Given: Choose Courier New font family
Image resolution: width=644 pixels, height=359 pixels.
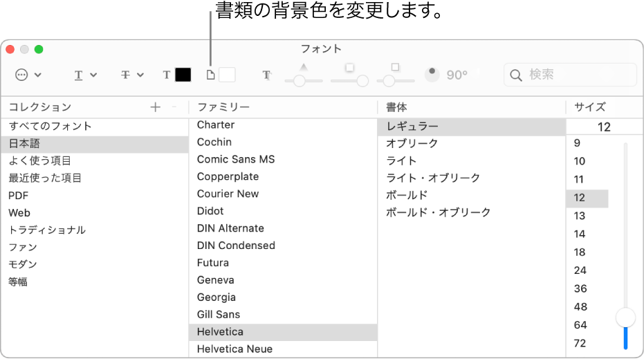Looking at the screenshot, I should (x=283, y=194).
